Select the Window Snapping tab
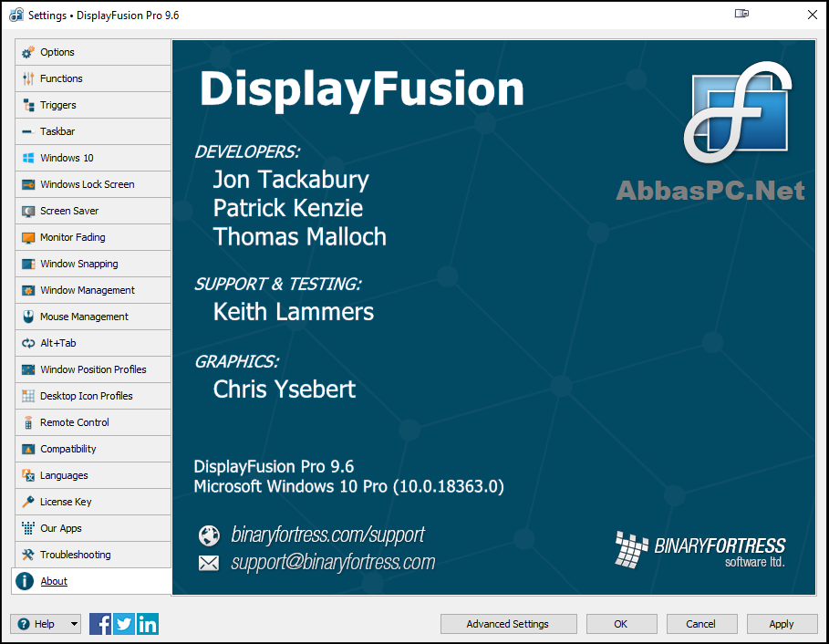This screenshot has width=829, height=644. coord(93,264)
